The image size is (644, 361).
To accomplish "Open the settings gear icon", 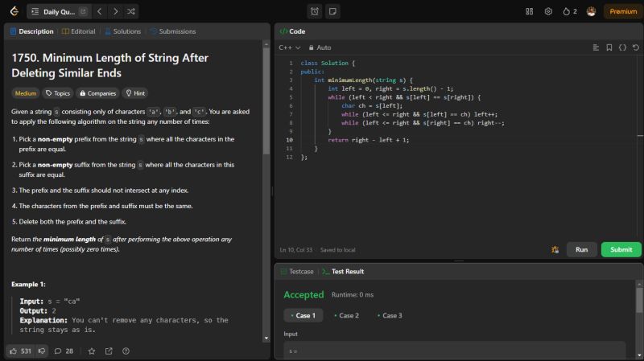I will (548, 11).
